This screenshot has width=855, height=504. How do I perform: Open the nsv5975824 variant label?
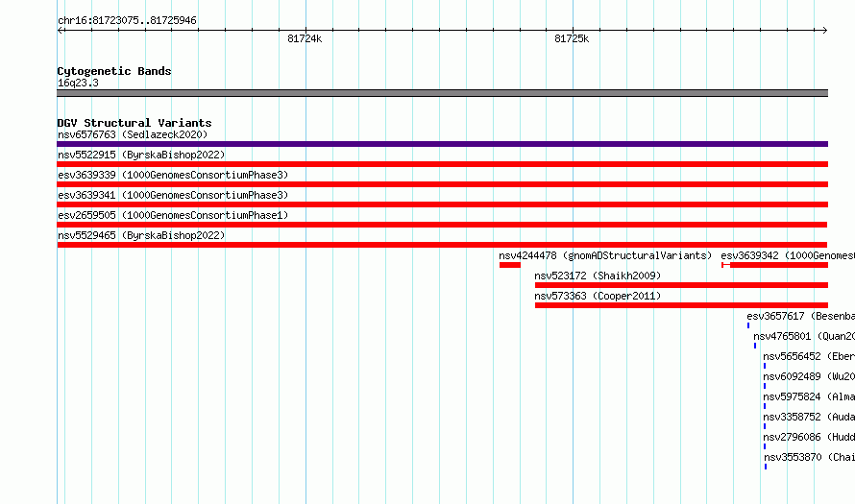click(809, 396)
